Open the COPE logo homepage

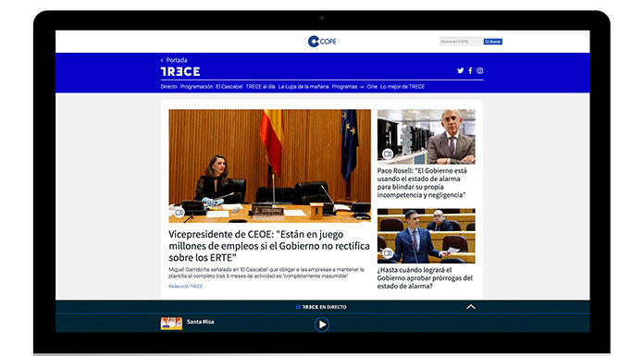click(x=322, y=42)
